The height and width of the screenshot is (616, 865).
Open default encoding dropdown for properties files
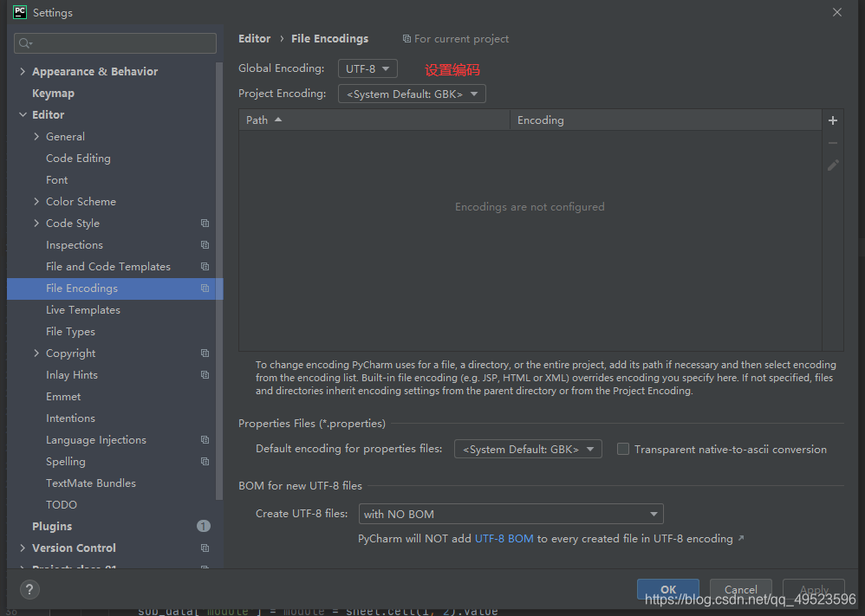[x=528, y=449]
